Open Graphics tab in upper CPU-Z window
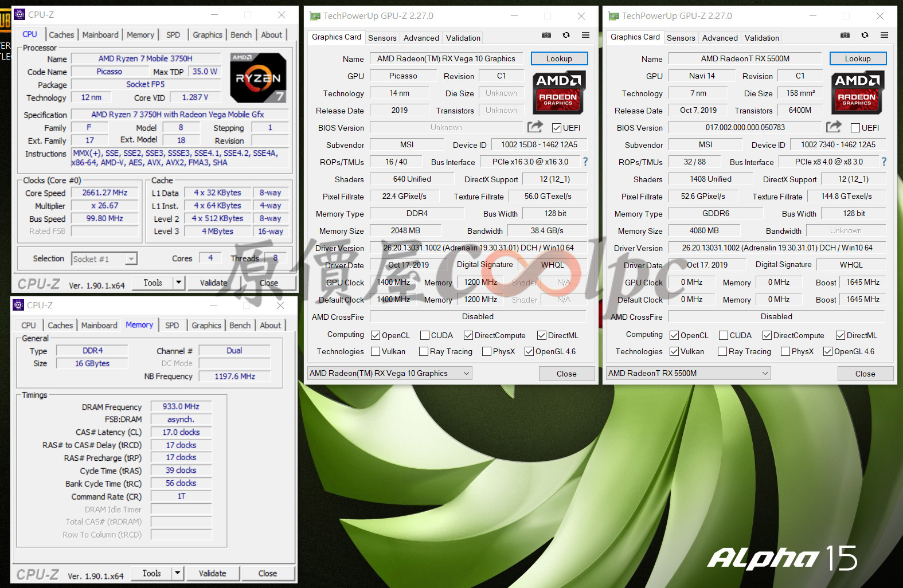This screenshot has height=588, width=903. 208,34
